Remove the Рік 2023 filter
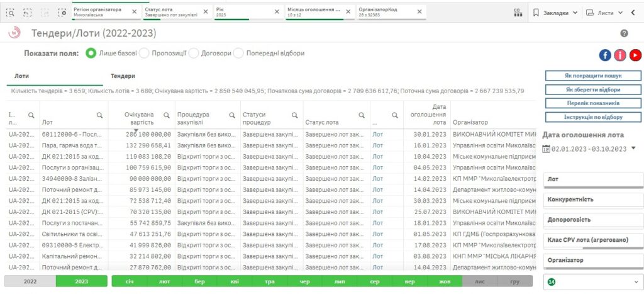 point(277,11)
